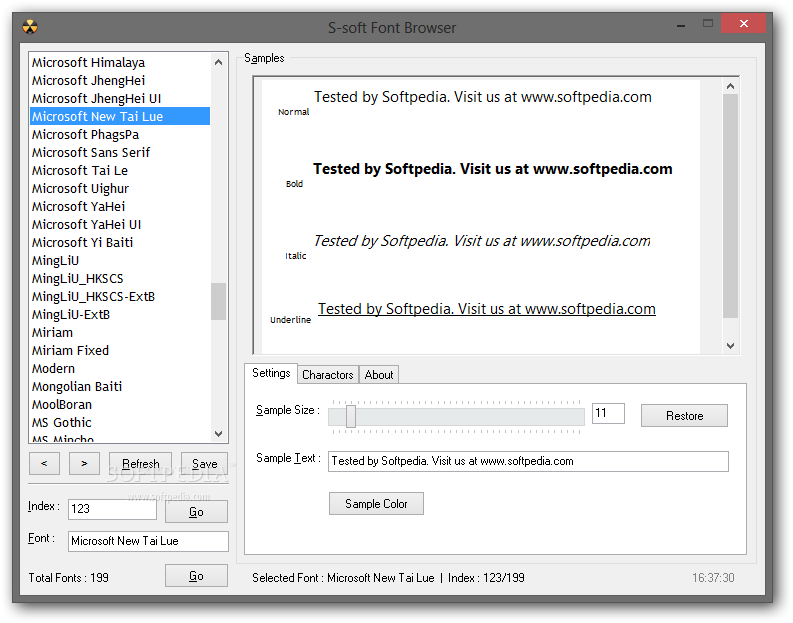
Task: Select MingLiU_HKSCS-ExtB font
Action: click(120, 296)
